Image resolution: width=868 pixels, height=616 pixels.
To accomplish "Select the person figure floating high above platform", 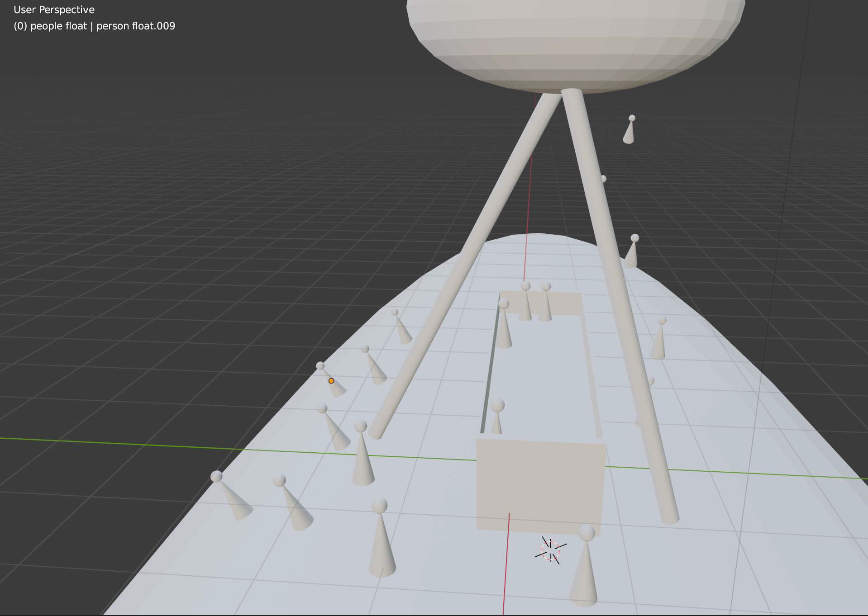I will [x=629, y=129].
